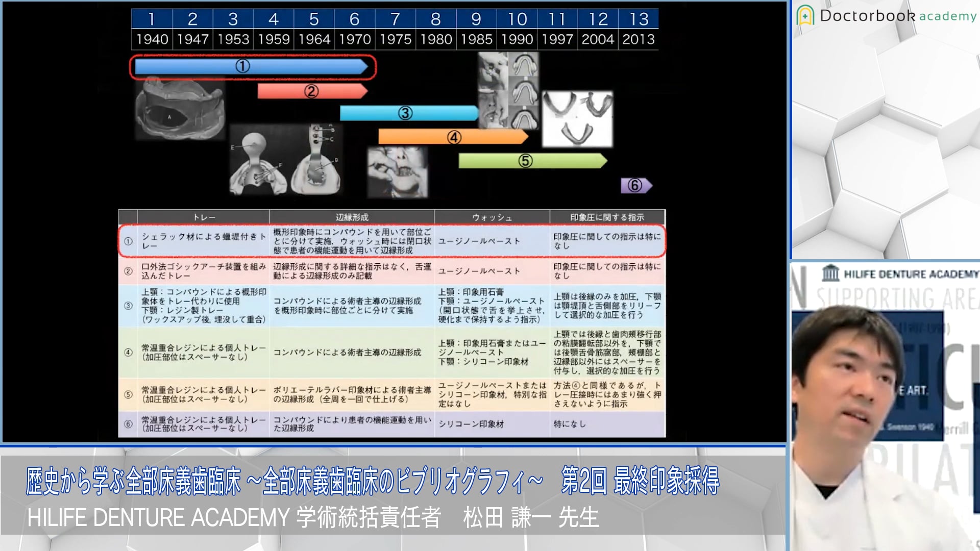Click the speaker webcam video panel
This screenshot has height=551, width=980.
pyautogui.click(x=886, y=406)
